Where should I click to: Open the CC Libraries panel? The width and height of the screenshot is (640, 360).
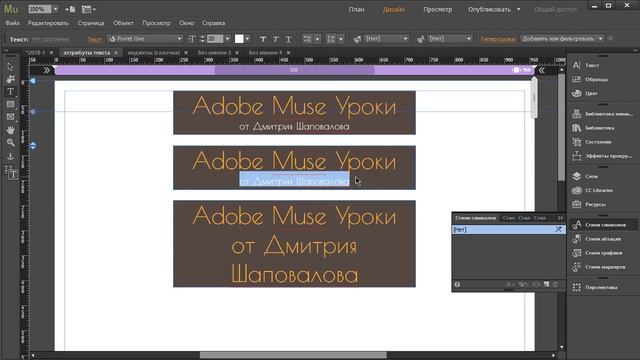coord(592,190)
